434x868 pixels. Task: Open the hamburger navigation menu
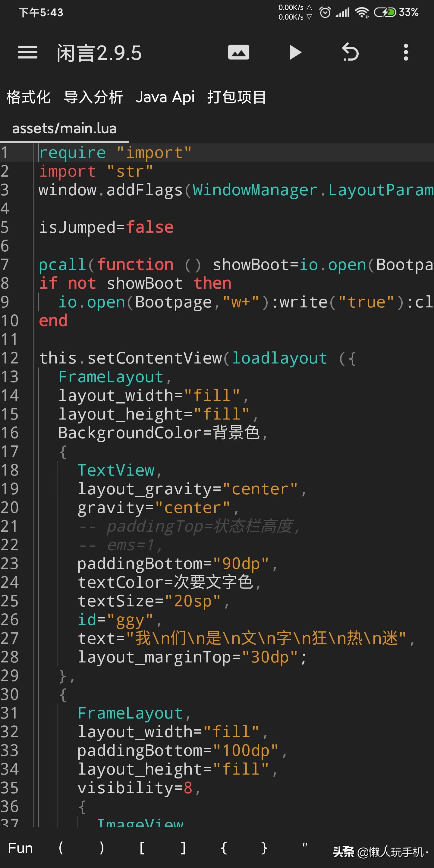[28, 52]
